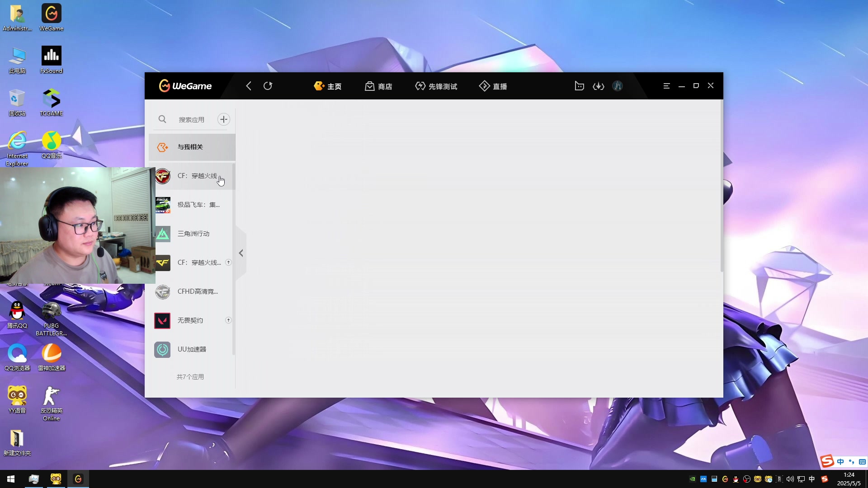
Task: Go back with the WeGame back arrow
Action: [249, 86]
